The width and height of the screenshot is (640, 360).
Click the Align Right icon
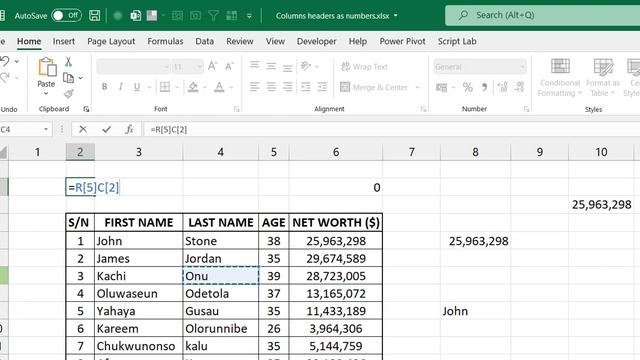tap(287, 87)
